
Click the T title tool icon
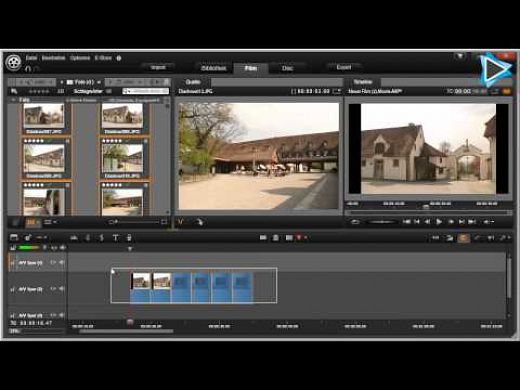tap(115, 238)
